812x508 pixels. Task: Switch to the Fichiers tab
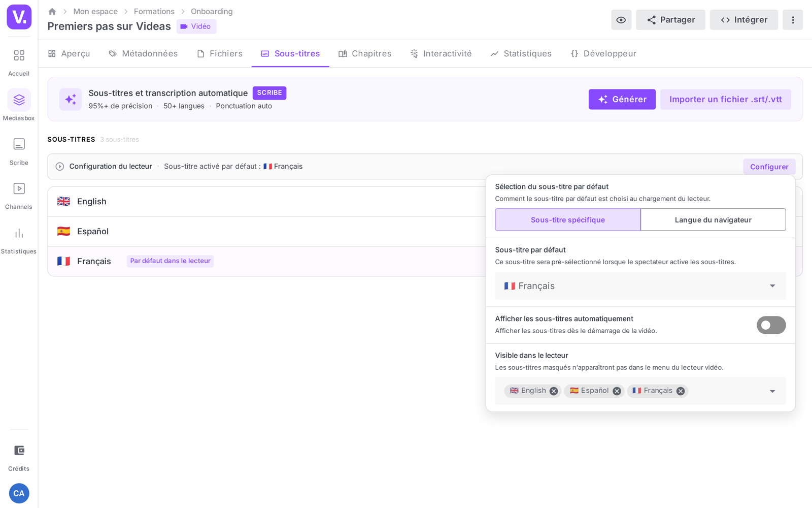(x=220, y=54)
